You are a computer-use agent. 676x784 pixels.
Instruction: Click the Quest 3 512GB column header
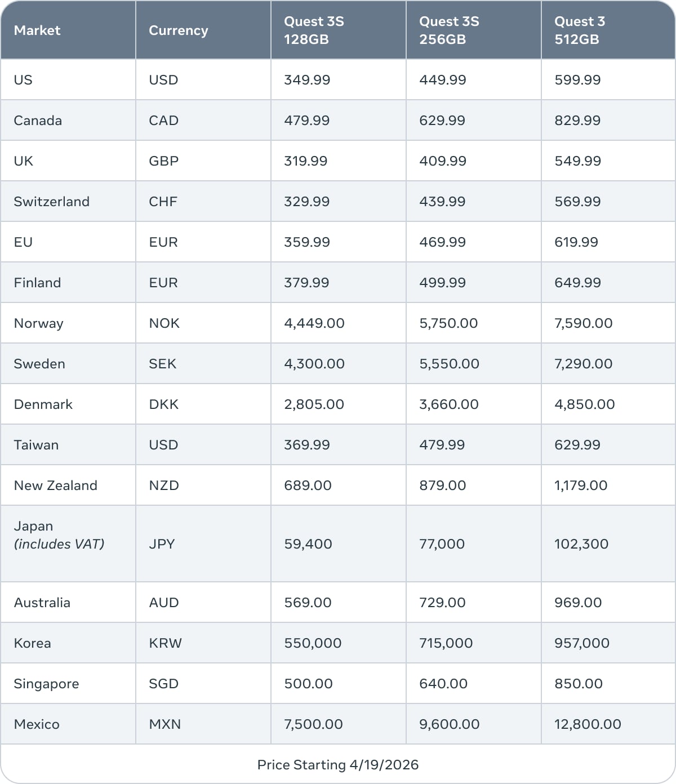pyautogui.click(x=580, y=30)
